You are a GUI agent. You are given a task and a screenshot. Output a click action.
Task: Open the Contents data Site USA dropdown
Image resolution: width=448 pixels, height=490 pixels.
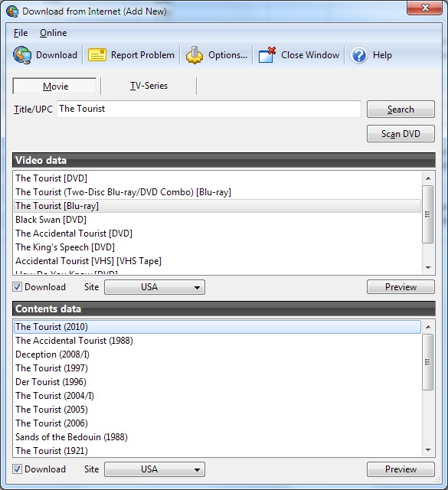[x=155, y=469]
